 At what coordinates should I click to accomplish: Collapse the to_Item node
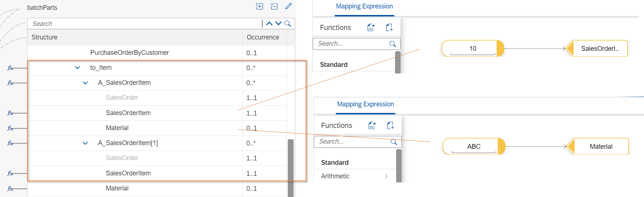coord(77,68)
